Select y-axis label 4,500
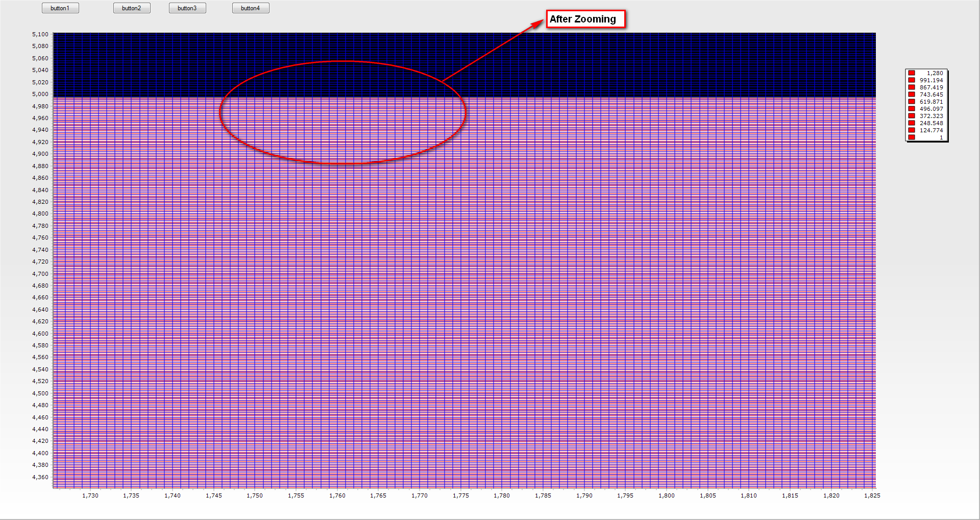The image size is (980, 520). pyautogui.click(x=40, y=393)
